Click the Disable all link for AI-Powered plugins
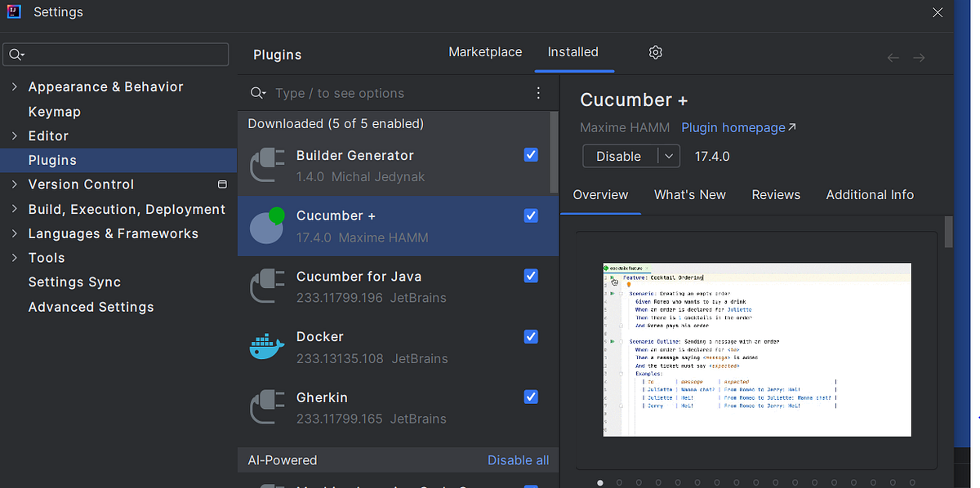 (518, 459)
